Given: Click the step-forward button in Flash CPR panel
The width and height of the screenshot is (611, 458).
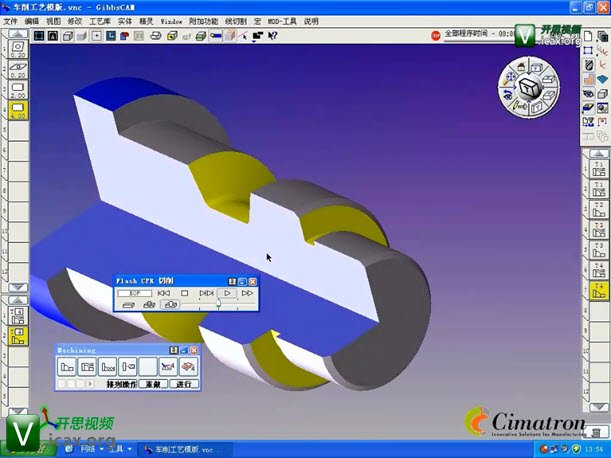Looking at the screenshot, I should click(x=206, y=293).
